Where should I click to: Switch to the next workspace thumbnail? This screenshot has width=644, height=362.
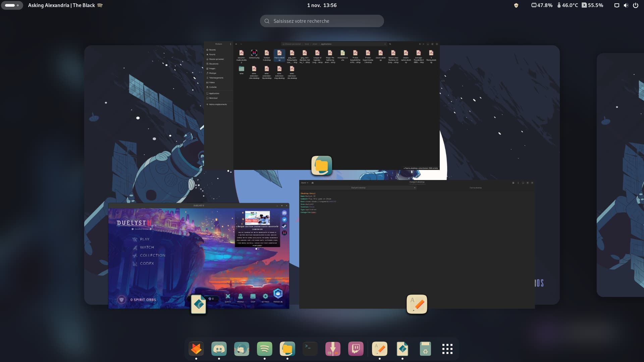621,174
